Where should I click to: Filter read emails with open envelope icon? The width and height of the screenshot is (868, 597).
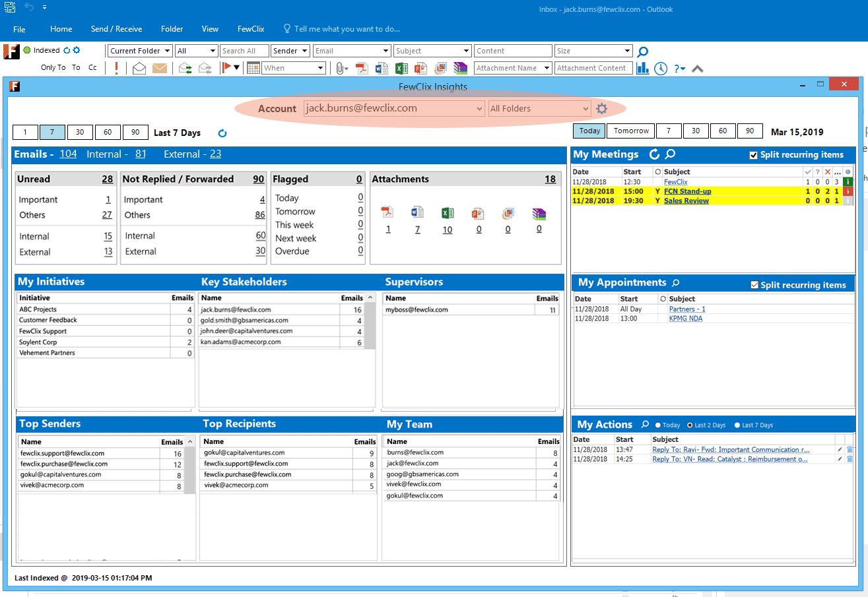pos(139,68)
